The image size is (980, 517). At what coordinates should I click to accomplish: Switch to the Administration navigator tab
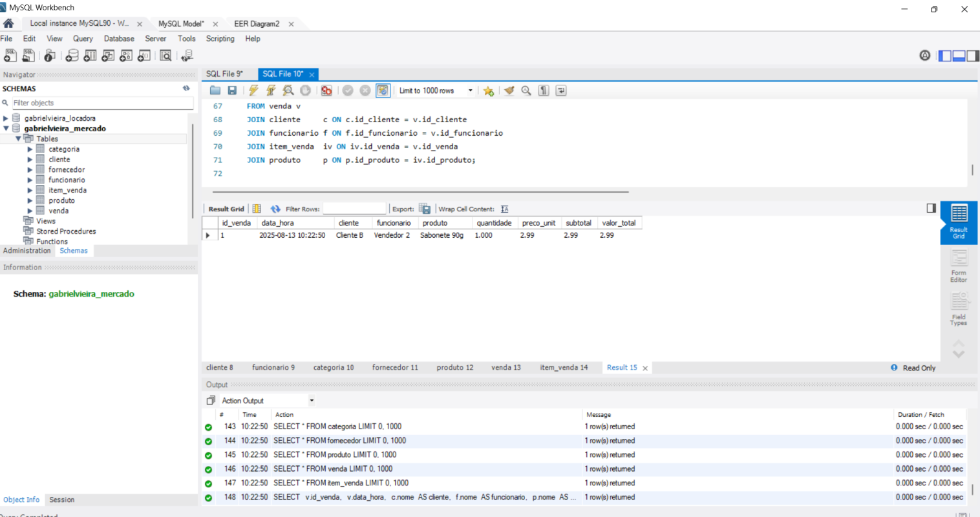pos(27,251)
